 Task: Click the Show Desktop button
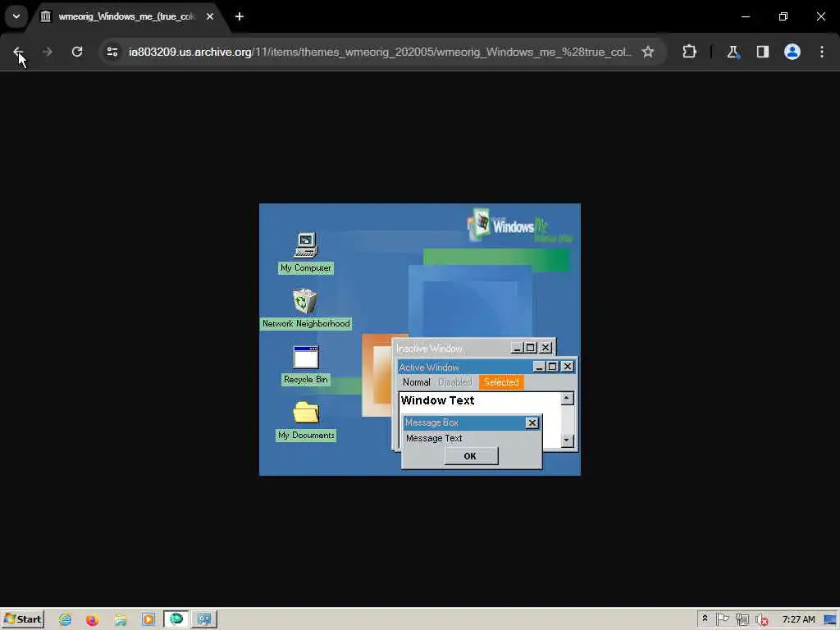click(x=831, y=619)
